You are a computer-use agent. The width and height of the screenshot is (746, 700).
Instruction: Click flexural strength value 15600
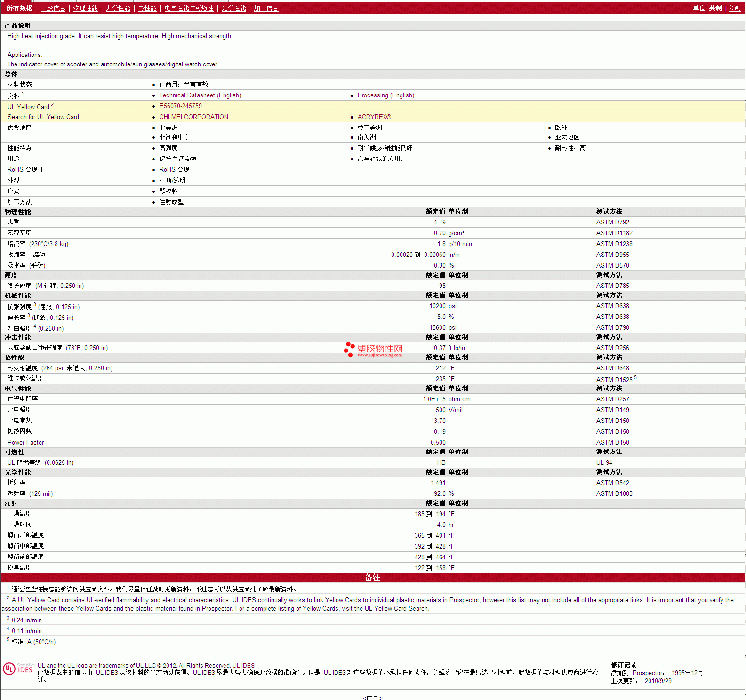click(437, 327)
